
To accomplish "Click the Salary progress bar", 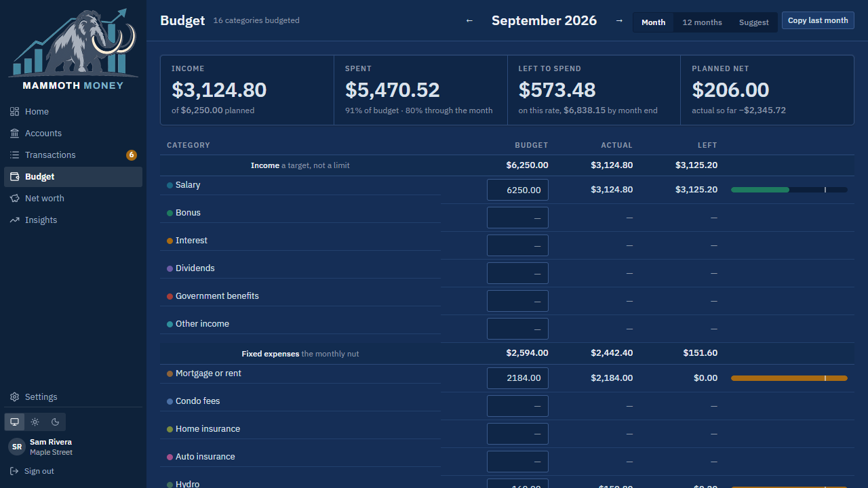I will [789, 190].
